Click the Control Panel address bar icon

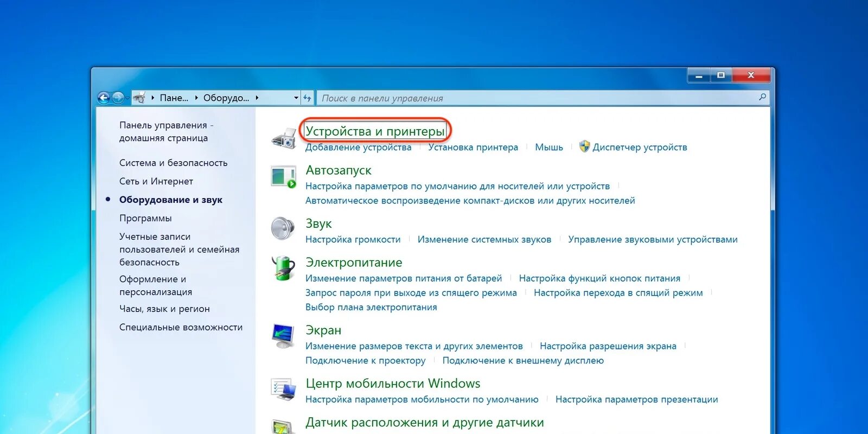139,98
